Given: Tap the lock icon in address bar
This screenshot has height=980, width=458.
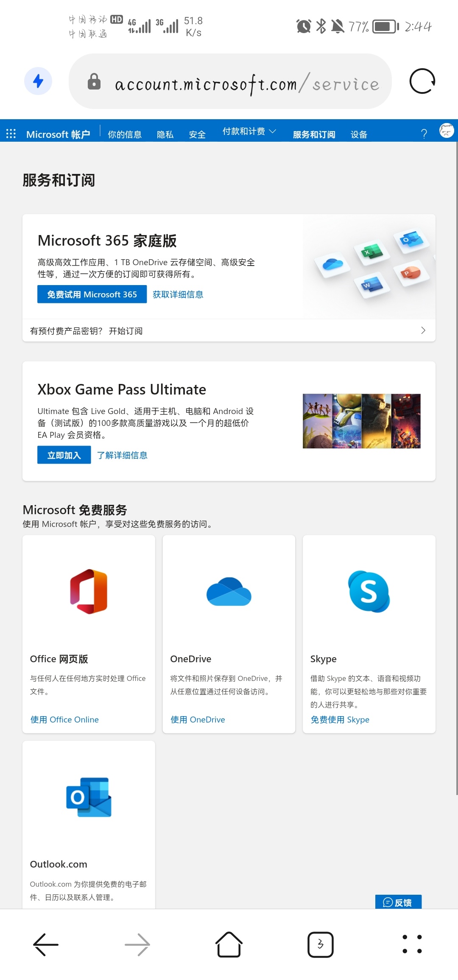Looking at the screenshot, I should [x=94, y=81].
